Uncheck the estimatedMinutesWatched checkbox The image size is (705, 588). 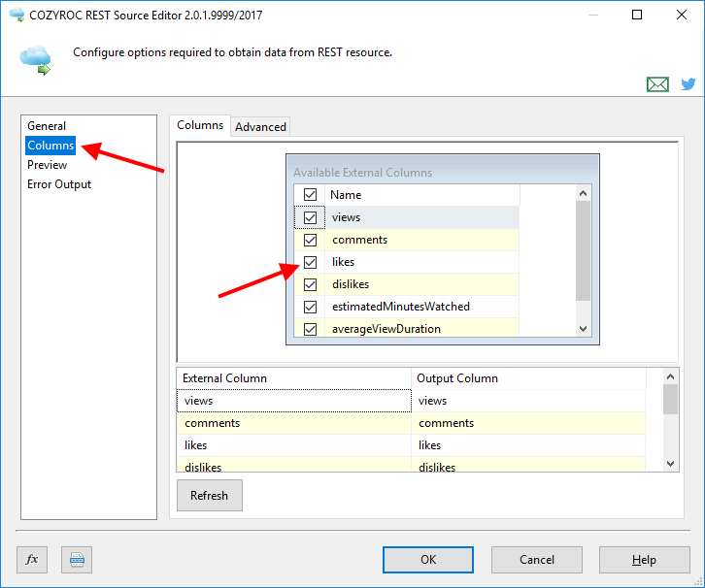click(310, 307)
